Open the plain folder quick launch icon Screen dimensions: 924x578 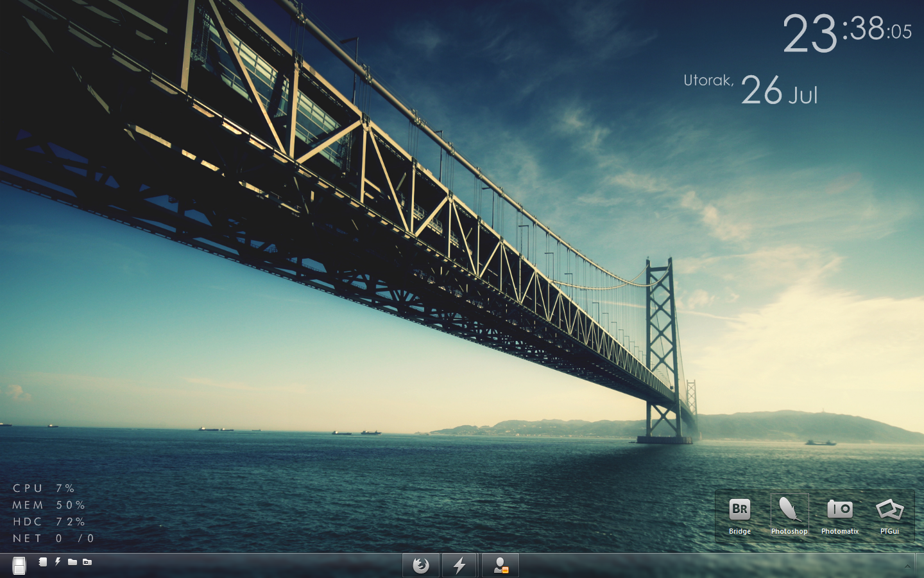point(73,562)
